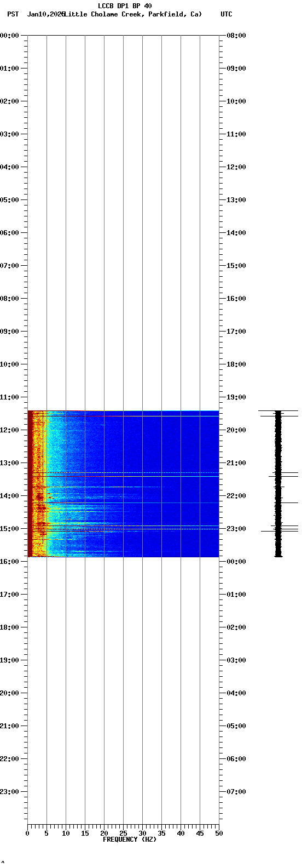Viewport: 302px width, 868px height.
Task: Click 'Little Cholame Creek, Parkfield, Ca)' text
Action: 133,14
